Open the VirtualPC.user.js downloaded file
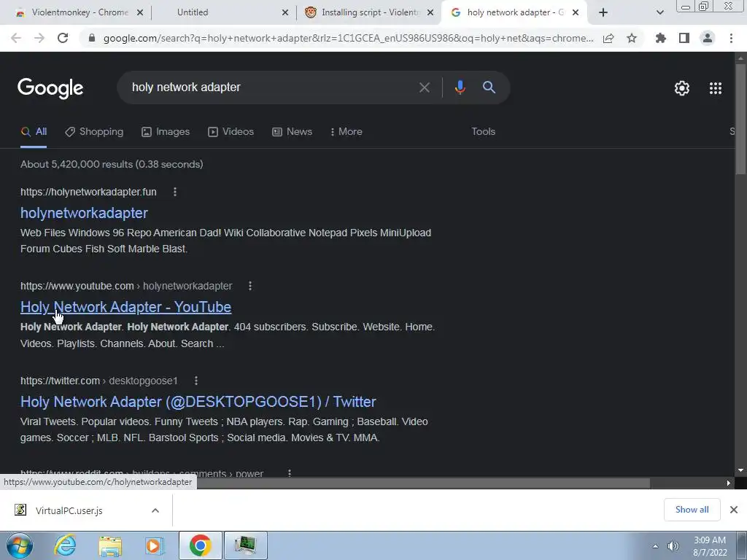The height and width of the screenshot is (560, 747). tap(69, 510)
